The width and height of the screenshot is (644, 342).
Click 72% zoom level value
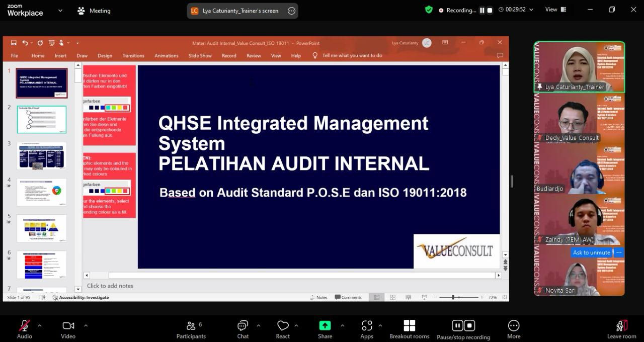point(493,297)
